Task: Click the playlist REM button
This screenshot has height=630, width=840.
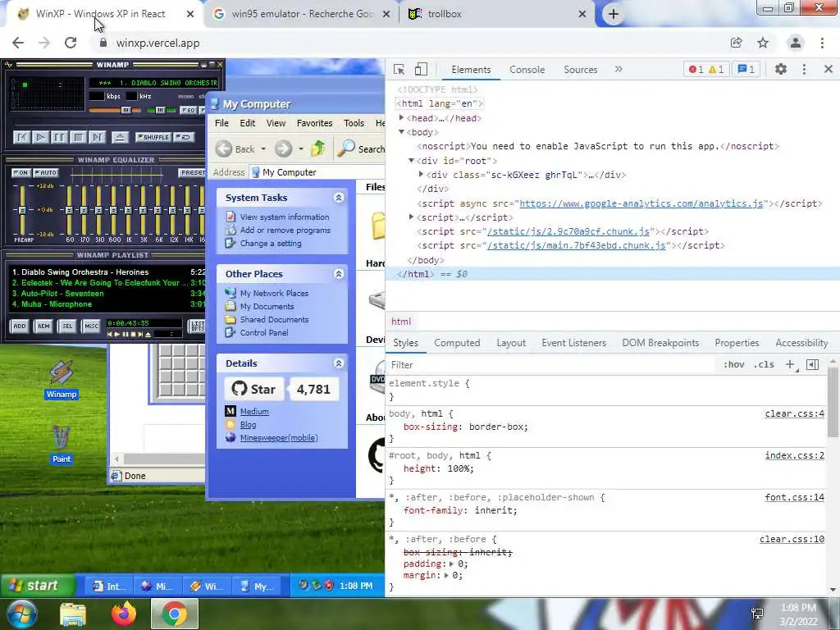Action: click(43, 326)
